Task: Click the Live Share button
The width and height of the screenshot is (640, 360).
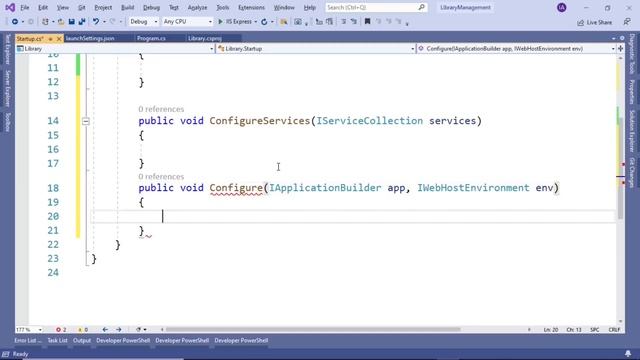Action: pyautogui.click(x=595, y=22)
